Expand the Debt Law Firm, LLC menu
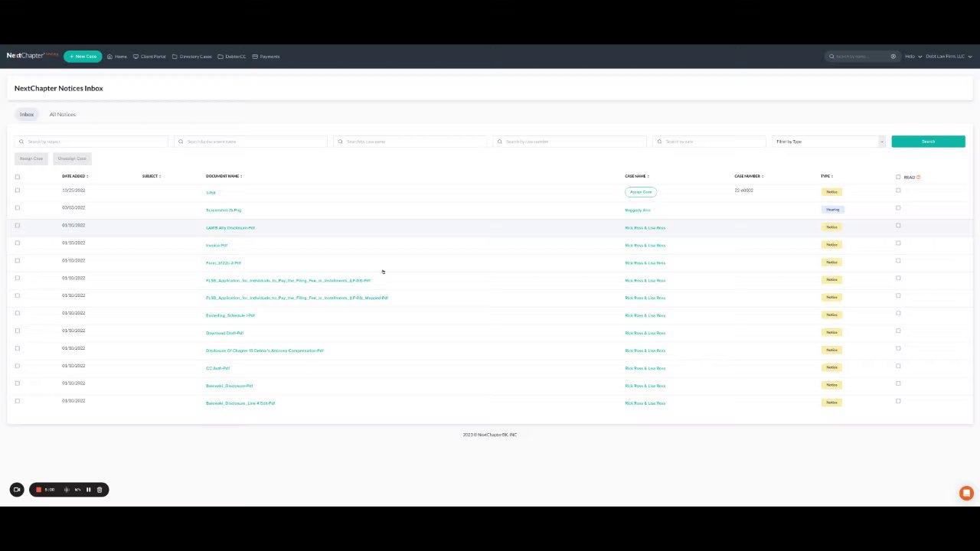980x551 pixels. click(949, 57)
